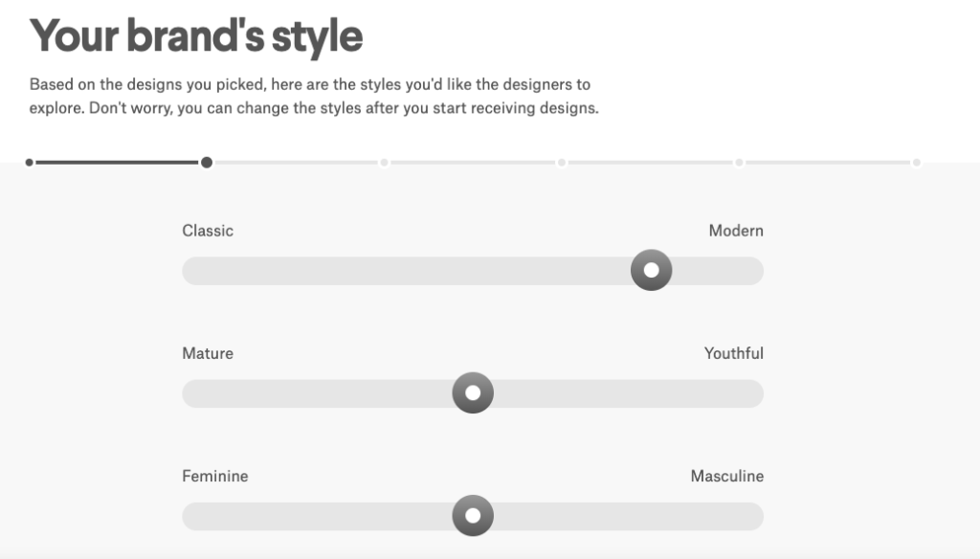Image resolution: width=980 pixels, height=559 pixels.
Task: Click the Feminine–Masculine slider handle
Action: (x=473, y=515)
